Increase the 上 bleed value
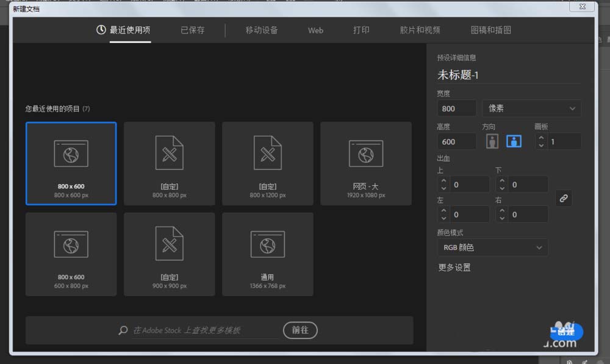The height and width of the screenshot is (364, 610). [443, 181]
